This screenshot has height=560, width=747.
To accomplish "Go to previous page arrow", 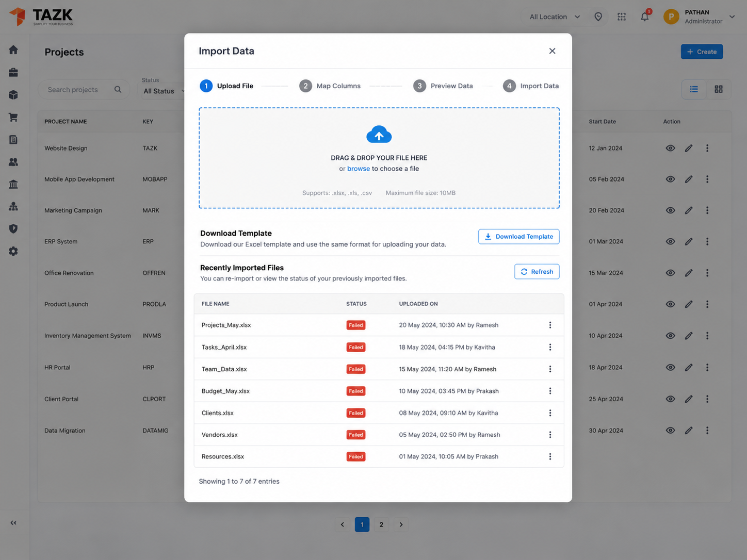I will pyautogui.click(x=342, y=525).
